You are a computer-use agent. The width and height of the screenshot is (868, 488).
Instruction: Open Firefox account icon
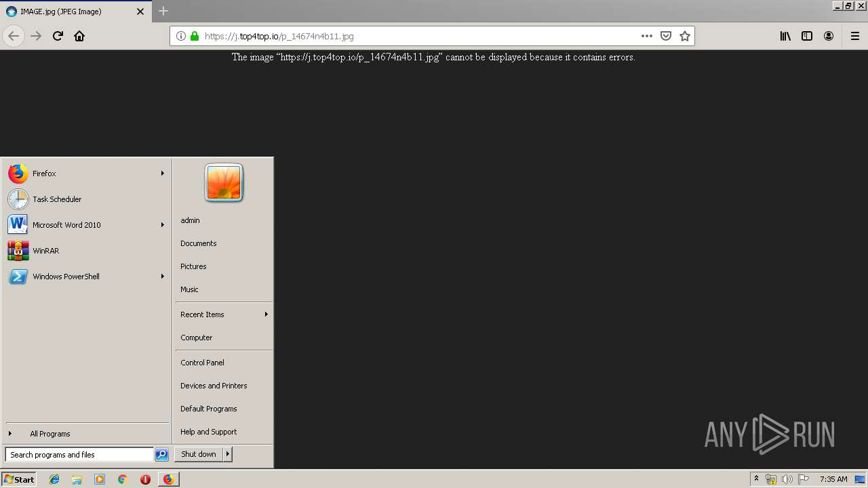tap(829, 36)
